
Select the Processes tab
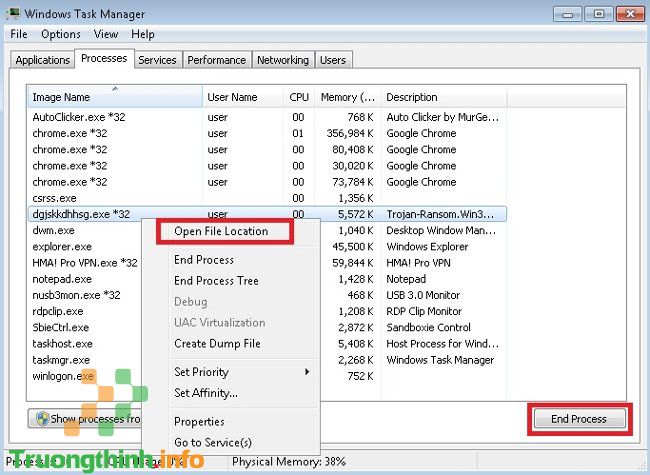click(104, 58)
